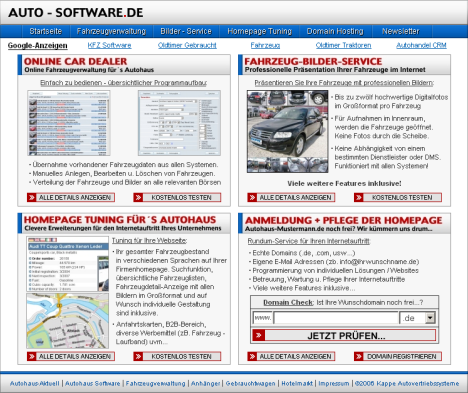468x393 pixels.
Task: Click Alle Details Anzeigen under Homepage Tuning
Action: point(71,356)
